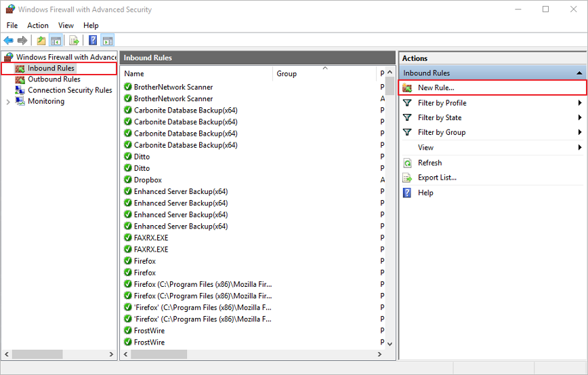Image resolution: width=588 pixels, height=375 pixels.
Task: Click the Dropbox rule's green check icon
Action: (x=128, y=180)
